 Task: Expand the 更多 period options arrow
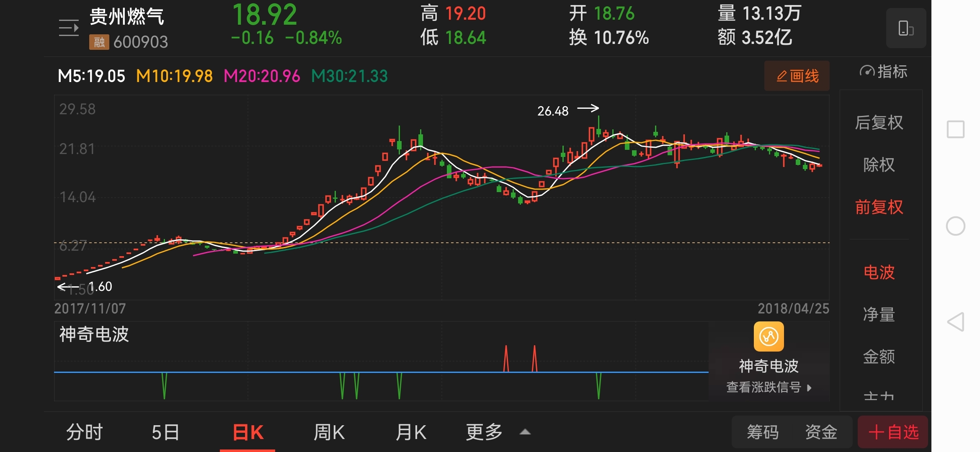[525, 432]
